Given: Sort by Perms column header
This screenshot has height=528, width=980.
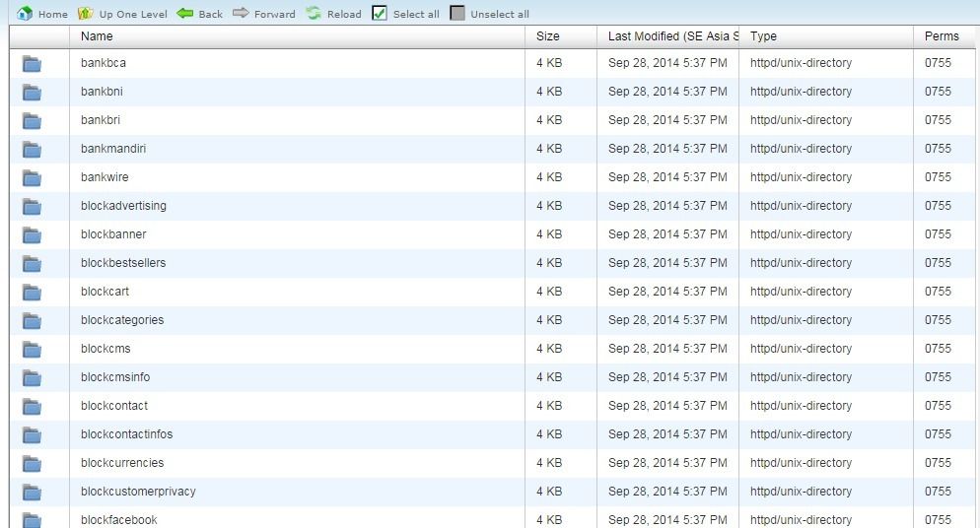Looking at the screenshot, I should (x=942, y=36).
